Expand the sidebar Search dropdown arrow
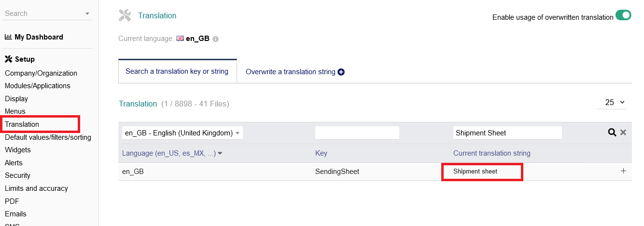644x226 pixels. (87, 14)
